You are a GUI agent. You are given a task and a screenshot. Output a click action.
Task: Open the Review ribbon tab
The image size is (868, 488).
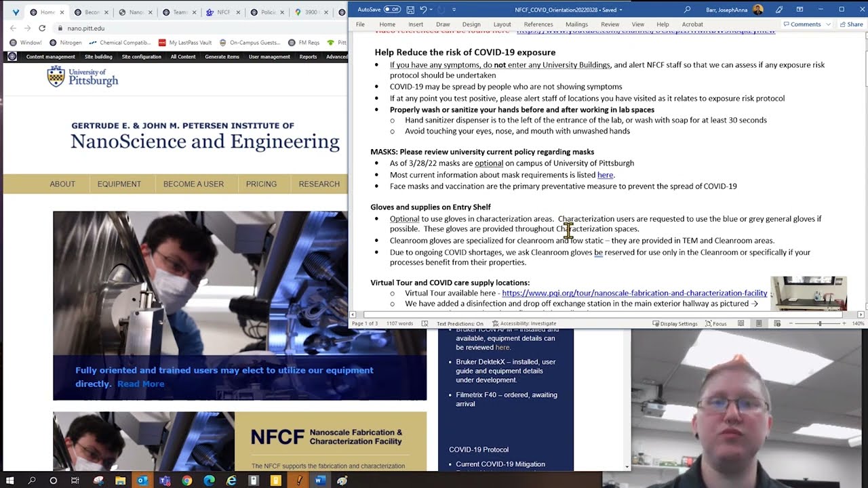[x=610, y=24]
